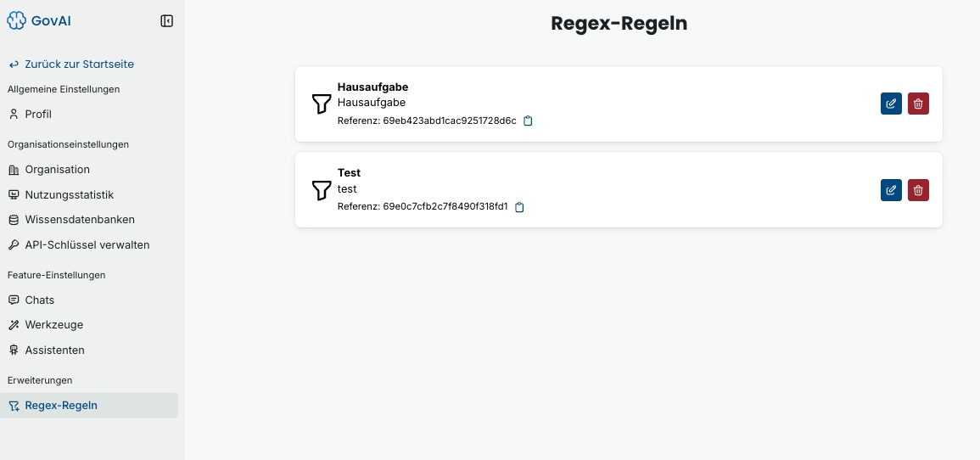Click the GovAI brain logo

17,20
